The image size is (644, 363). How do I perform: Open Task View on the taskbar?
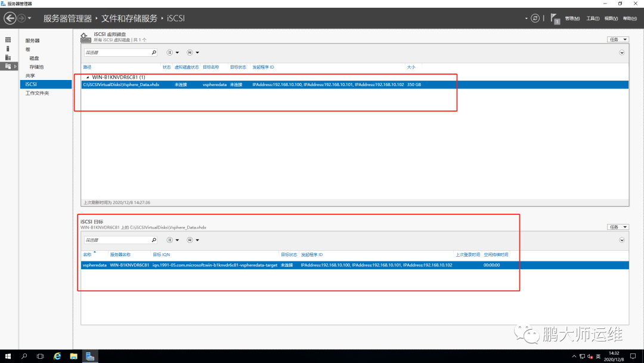point(41,356)
